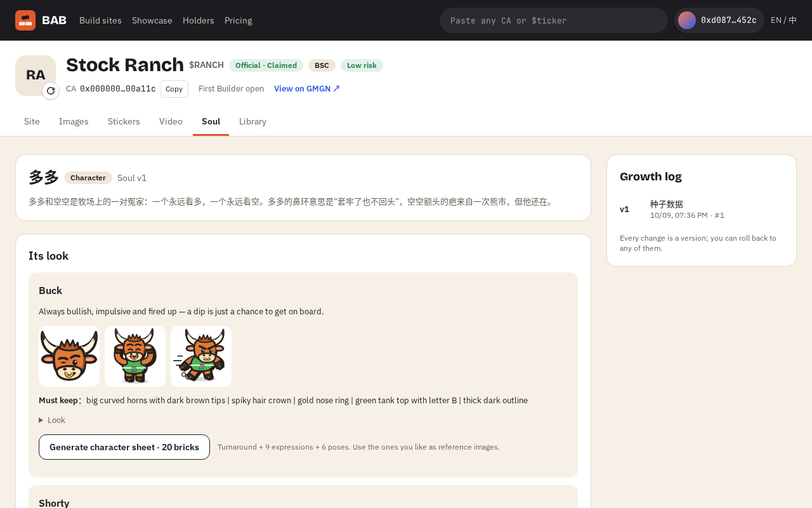Click the BSC chain badge

pyautogui.click(x=322, y=65)
